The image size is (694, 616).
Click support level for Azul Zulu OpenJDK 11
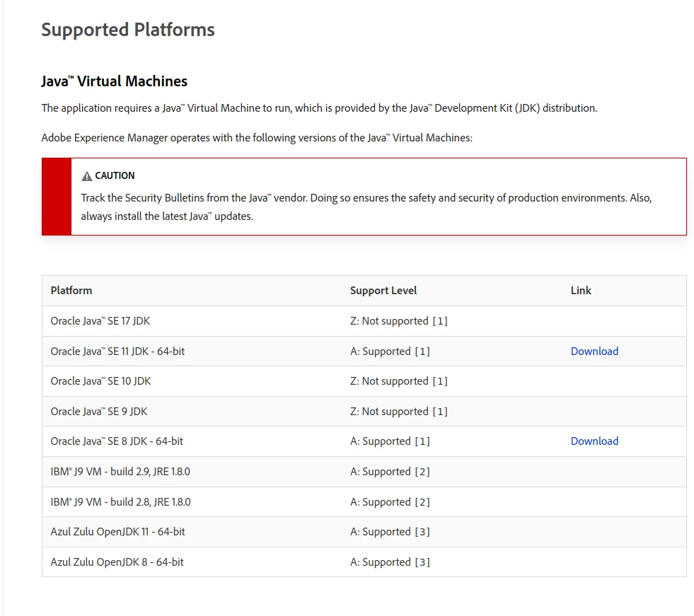[x=390, y=532]
